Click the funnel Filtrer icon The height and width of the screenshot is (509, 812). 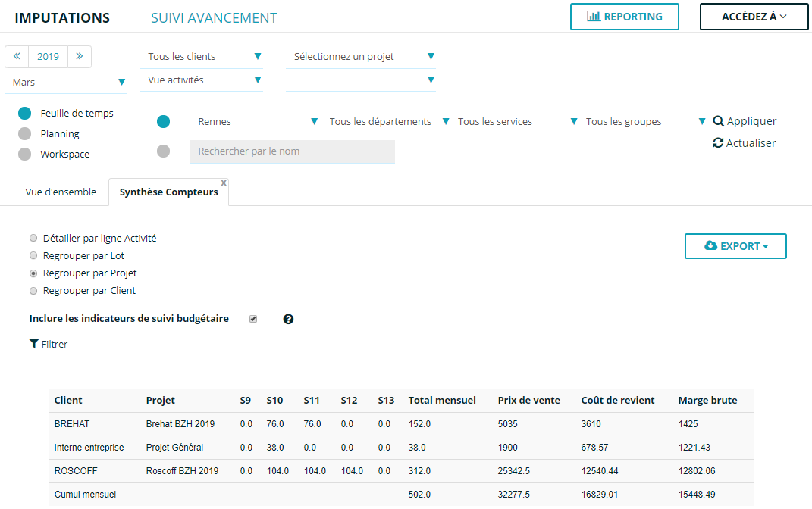tap(34, 344)
